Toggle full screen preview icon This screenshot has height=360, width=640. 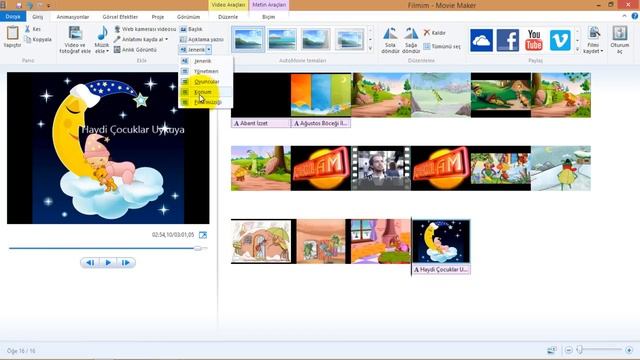[203, 235]
